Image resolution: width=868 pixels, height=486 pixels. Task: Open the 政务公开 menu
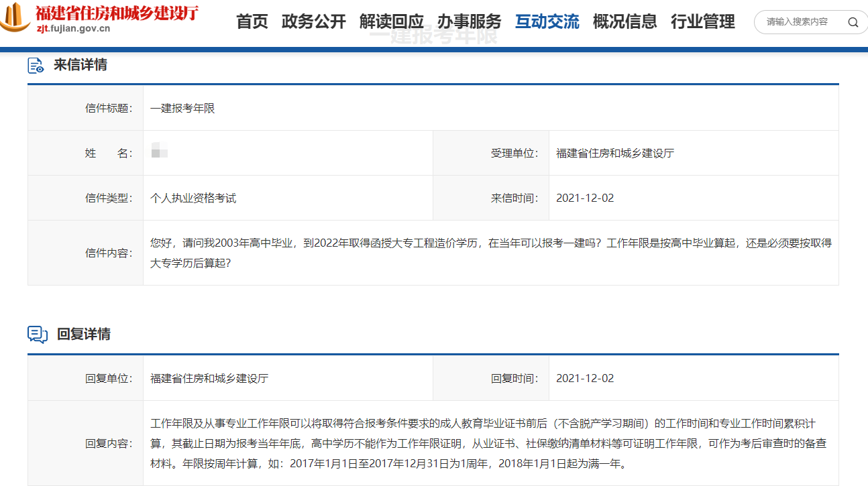click(x=313, y=21)
